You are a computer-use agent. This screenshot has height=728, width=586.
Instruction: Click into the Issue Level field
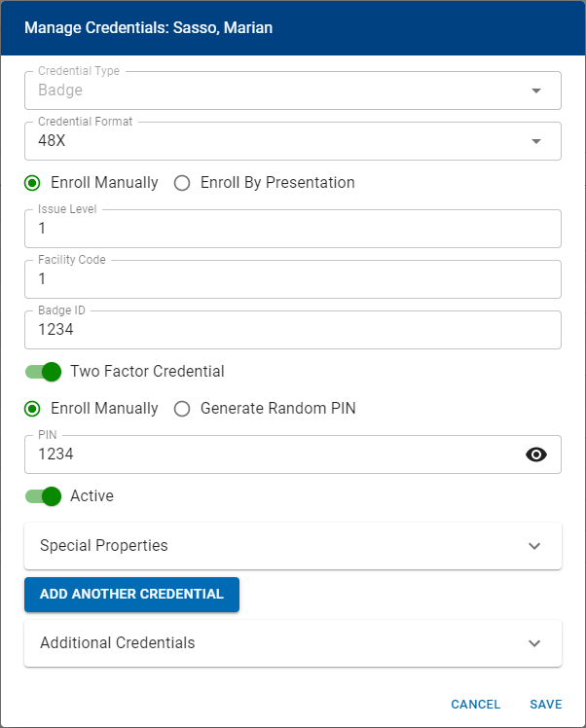coord(292,230)
